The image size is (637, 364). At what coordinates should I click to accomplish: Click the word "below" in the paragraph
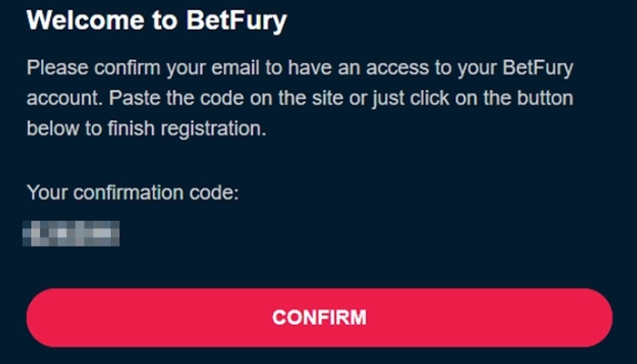(49, 128)
